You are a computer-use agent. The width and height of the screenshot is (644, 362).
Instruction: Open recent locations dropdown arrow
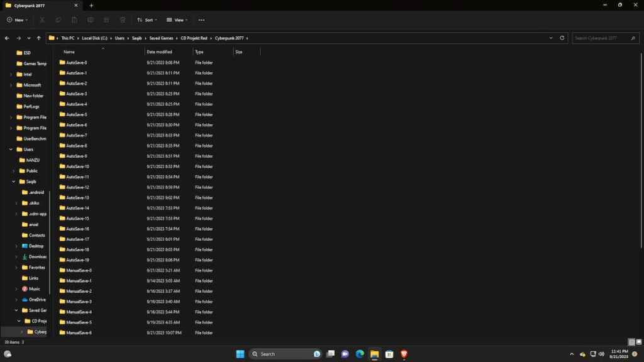click(29, 38)
